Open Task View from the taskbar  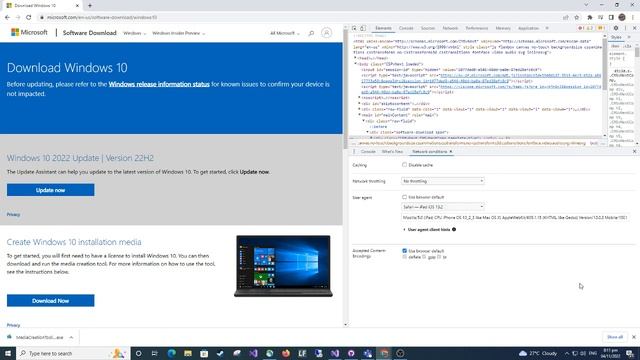point(155,353)
